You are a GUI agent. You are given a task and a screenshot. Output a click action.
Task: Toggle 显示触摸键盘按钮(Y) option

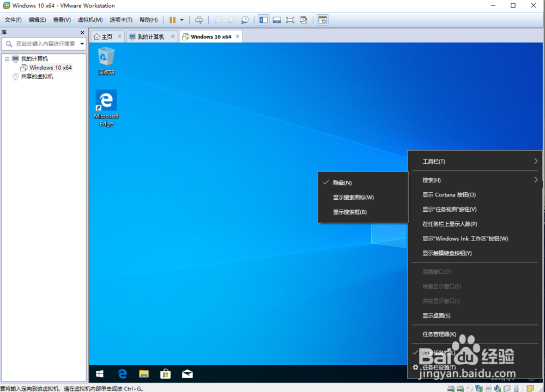[475, 253]
